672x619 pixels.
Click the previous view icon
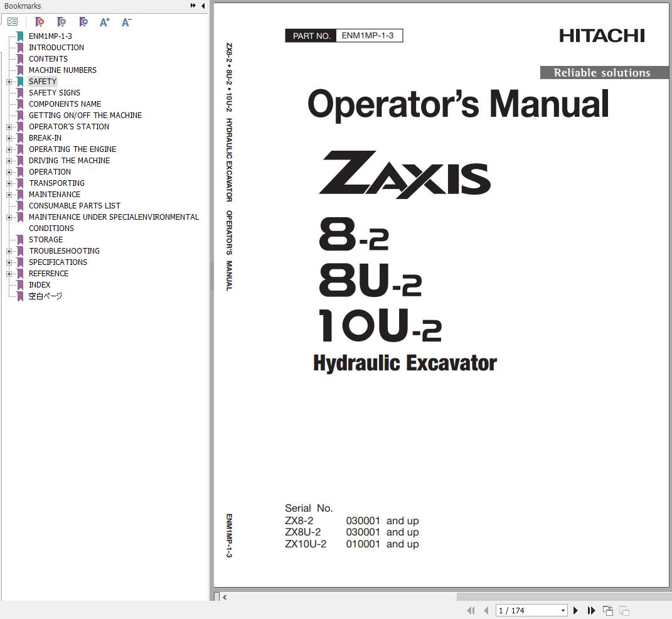pyautogui.click(x=608, y=610)
